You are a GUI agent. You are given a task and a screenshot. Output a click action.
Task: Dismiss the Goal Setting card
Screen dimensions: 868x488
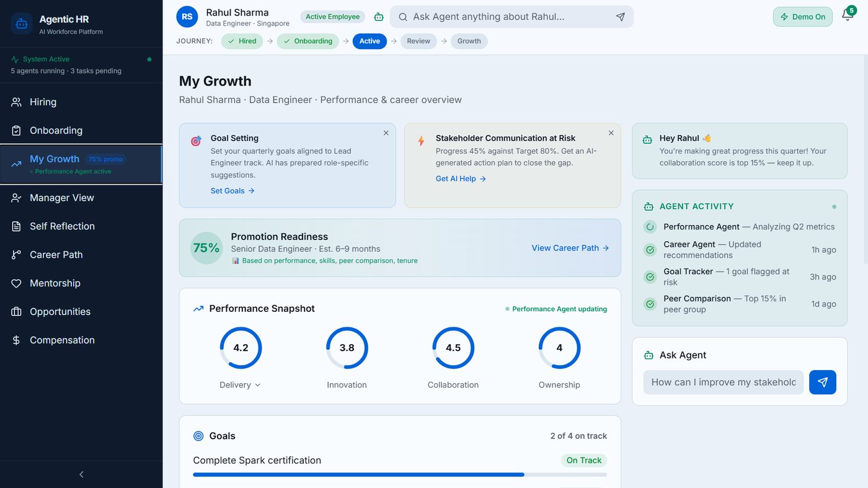[x=386, y=133]
